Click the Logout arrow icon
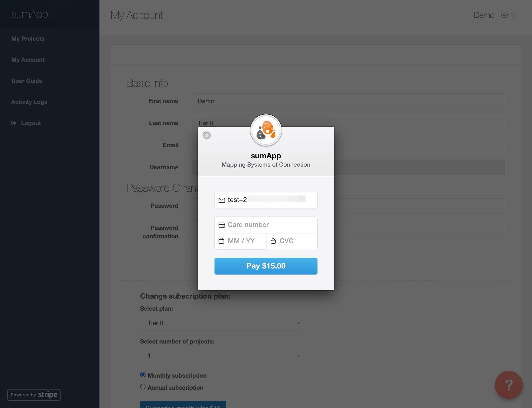 click(14, 123)
